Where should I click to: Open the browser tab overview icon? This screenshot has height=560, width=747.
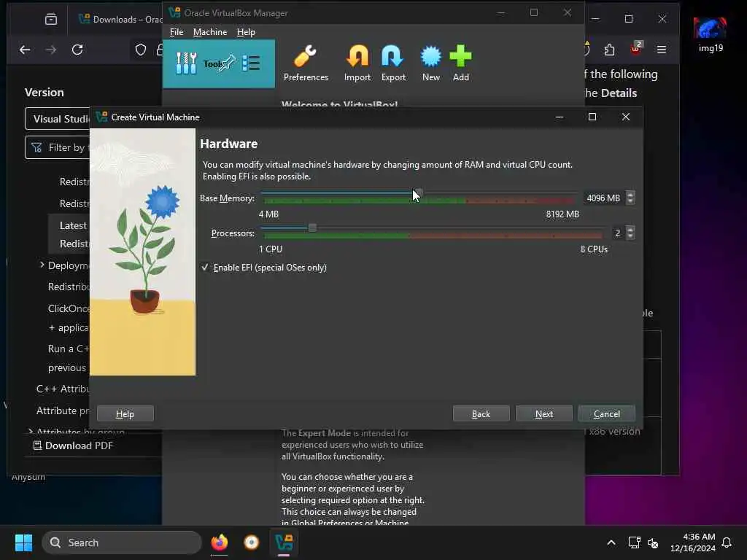pos(51,19)
